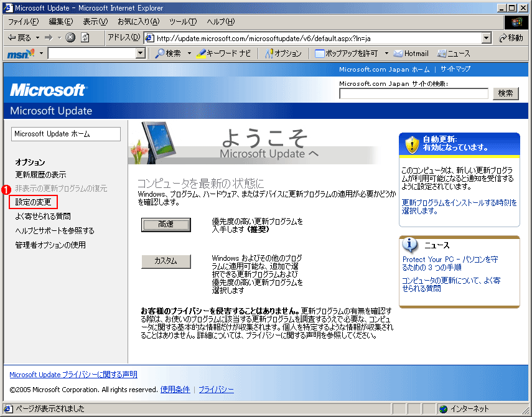The height and width of the screenshot is (417, 532).
Task: Expand the MSN search box dropdown arrow
Action: pyautogui.click(x=141, y=54)
